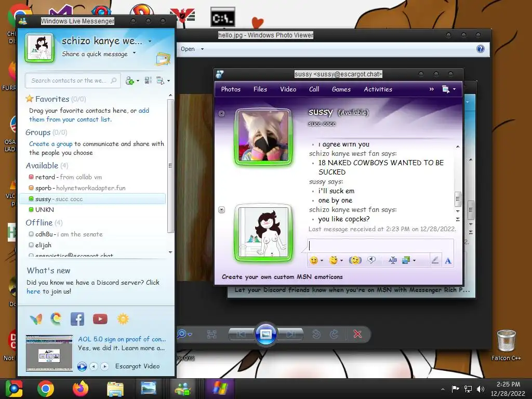
Task: Click the Search contacts field
Action: coord(73,81)
